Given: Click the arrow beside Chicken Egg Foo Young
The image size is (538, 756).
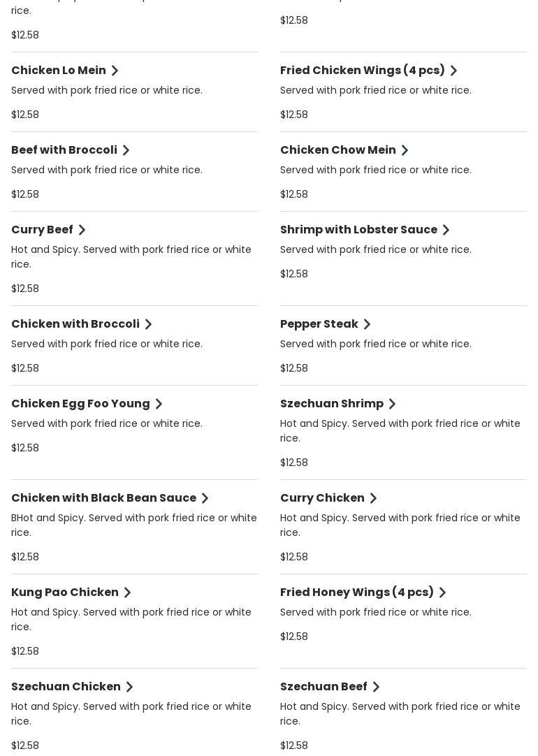Looking at the screenshot, I should [159, 404].
